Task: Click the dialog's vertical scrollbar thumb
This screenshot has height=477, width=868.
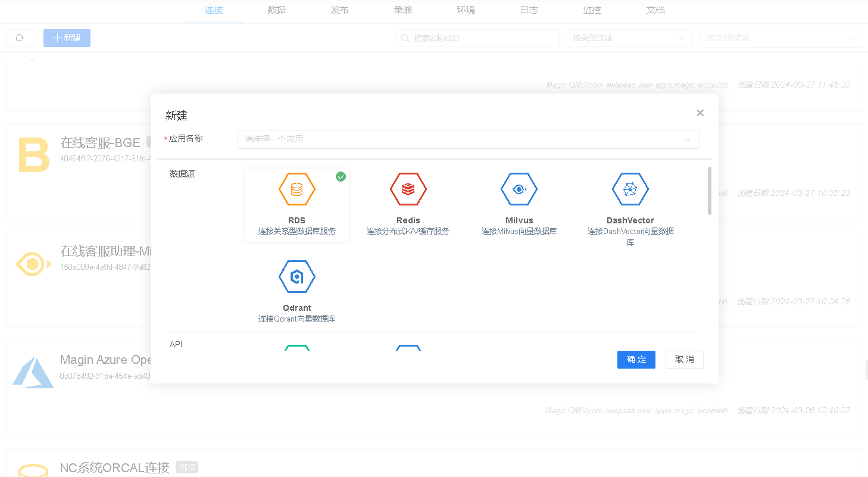Action: click(709, 191)
